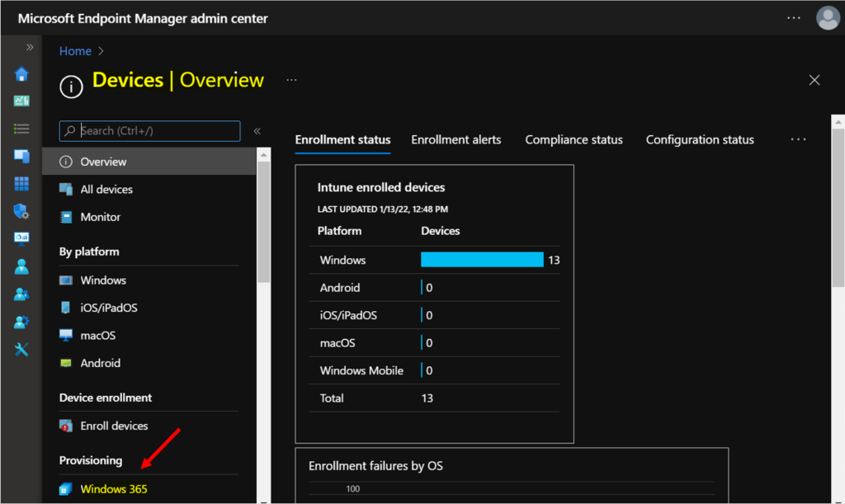Viewport: 845px width, 504px height.
Task: Open Home icon in left rail
Action: tap(21, 73)
